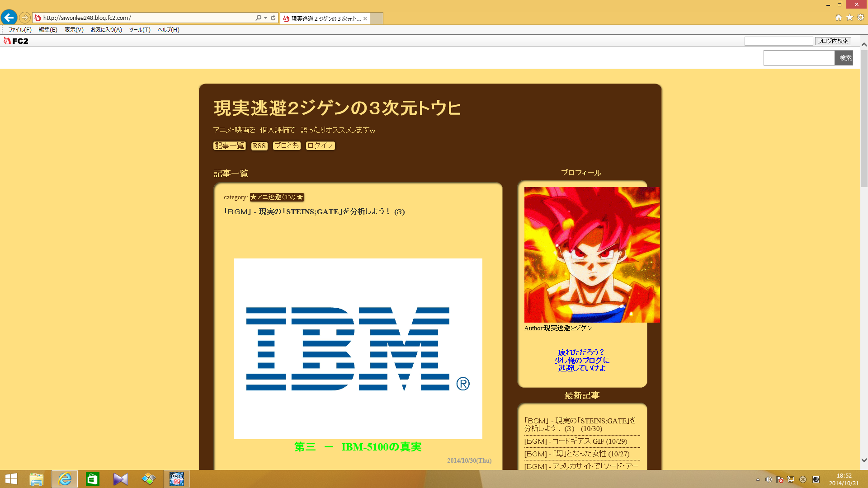
Task: Click Internet Explorer taskbar icon
Action: tap(65, 479)
